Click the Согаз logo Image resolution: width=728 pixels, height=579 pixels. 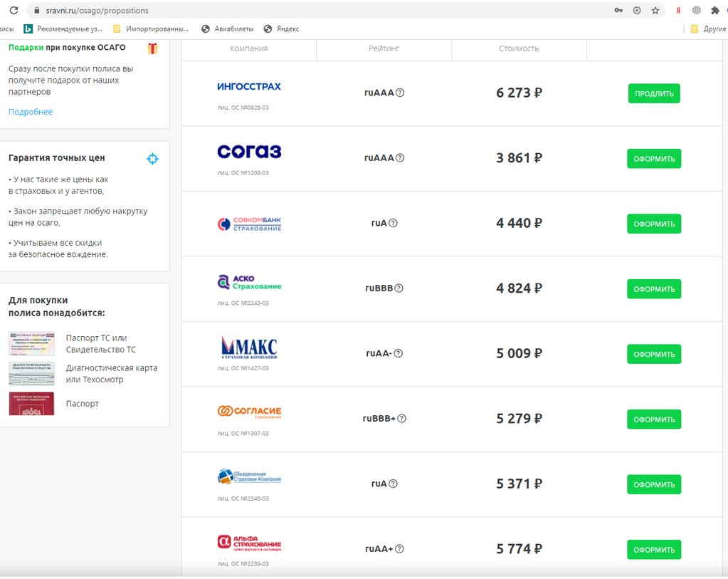(x=249, y=152)
